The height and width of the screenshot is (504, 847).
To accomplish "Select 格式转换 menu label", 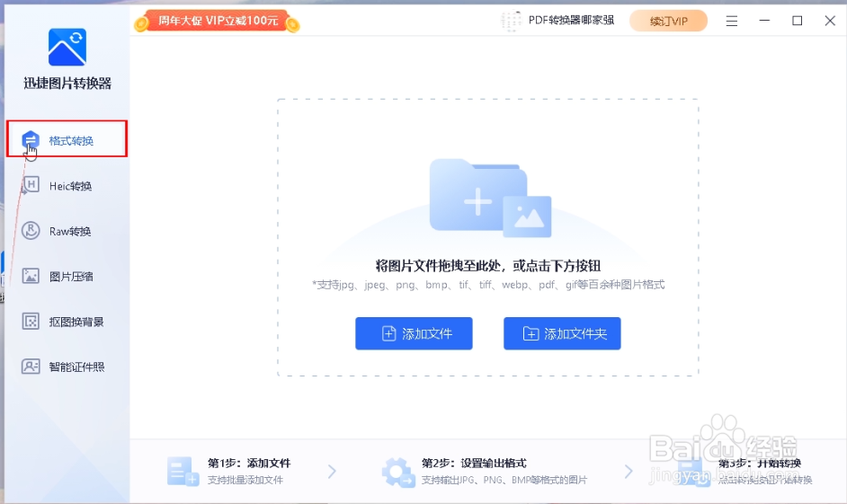I will point(71,141).
